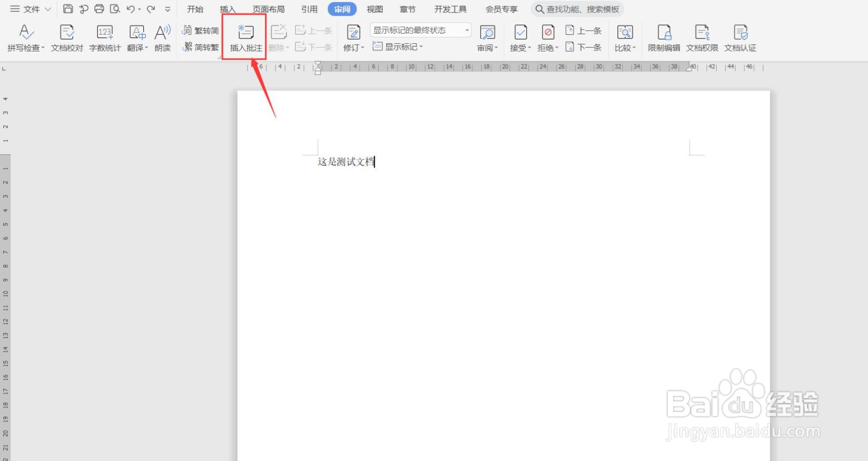Open 限制编辑 restrict editing
The width and height of the screenshot is (868, 461).
pos(664,38)
